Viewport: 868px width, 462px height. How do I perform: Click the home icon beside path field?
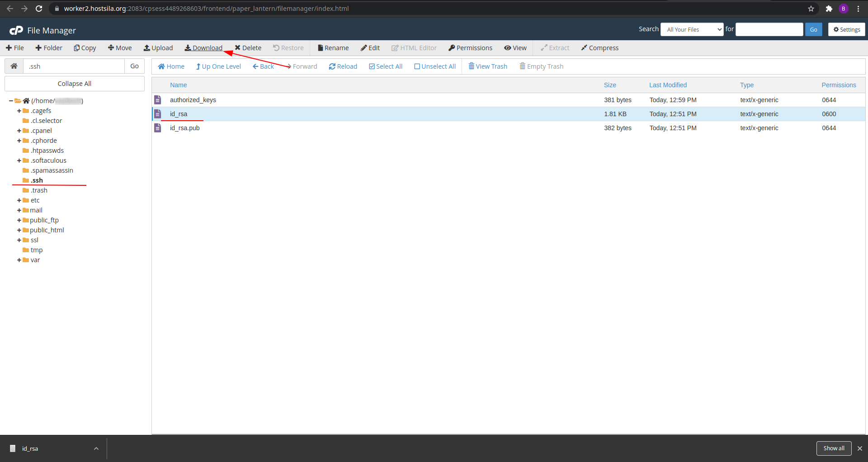pos(14,66)
